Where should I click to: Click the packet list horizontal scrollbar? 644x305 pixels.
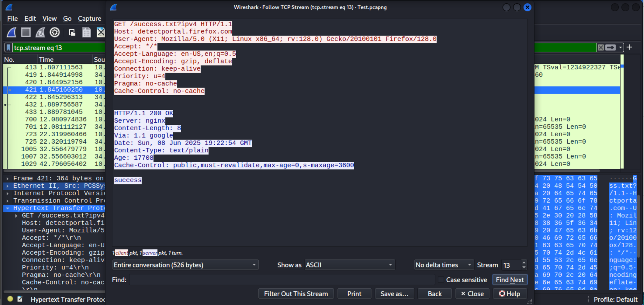tap(54, 171)
